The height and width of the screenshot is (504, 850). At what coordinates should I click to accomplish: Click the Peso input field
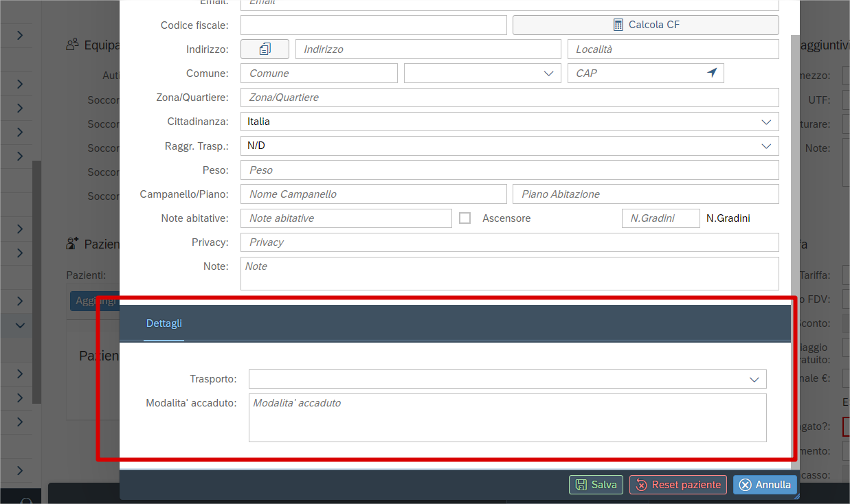point(508,170)
